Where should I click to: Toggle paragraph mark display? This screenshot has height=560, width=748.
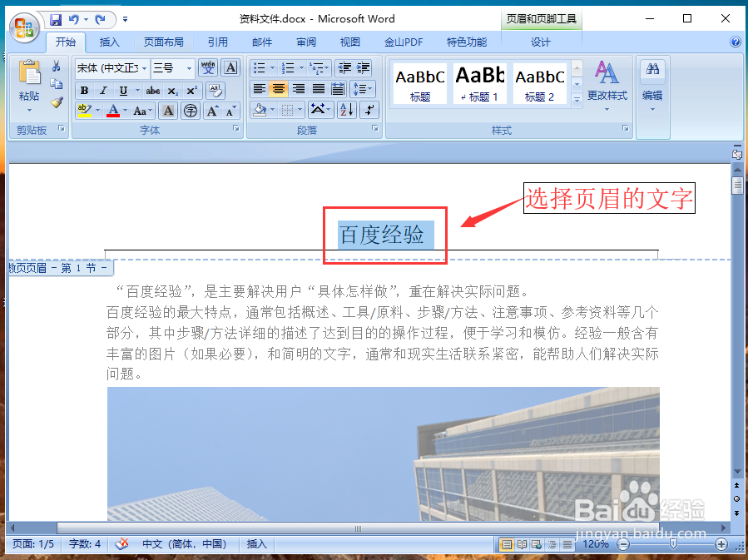(x=367, y=111)
